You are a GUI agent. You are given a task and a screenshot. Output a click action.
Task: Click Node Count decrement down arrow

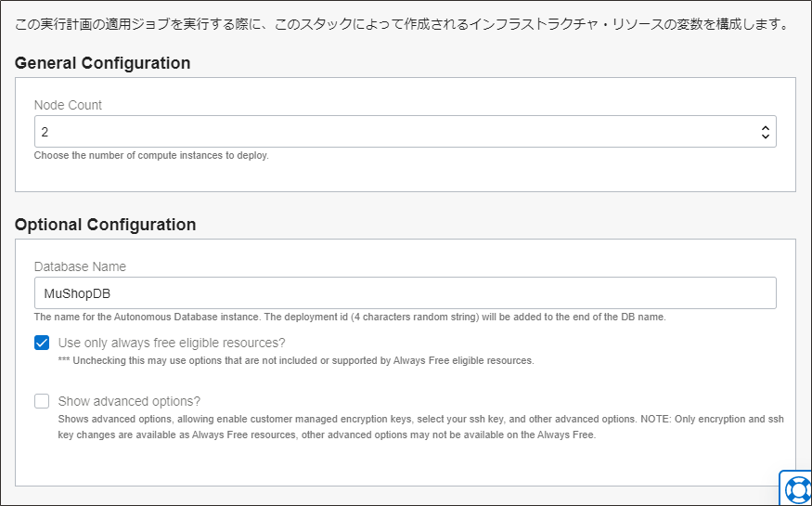point(765,136)
